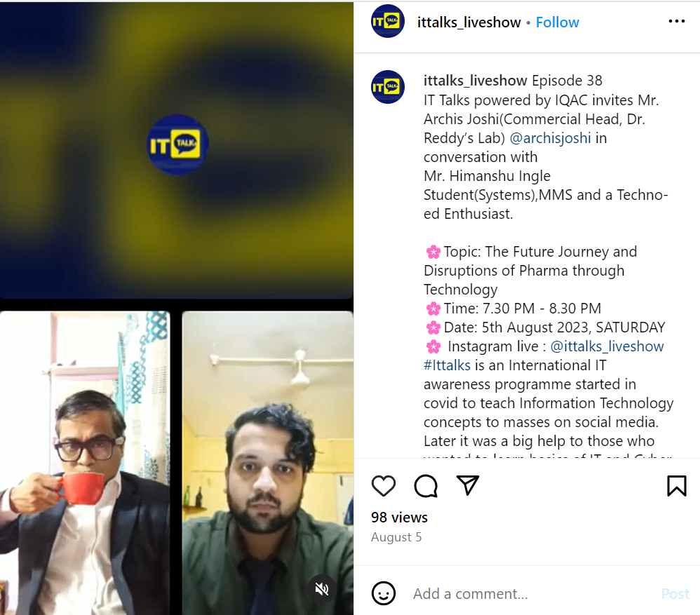
Task: Share post using paper plane icon
Action: tap(467, 485)
